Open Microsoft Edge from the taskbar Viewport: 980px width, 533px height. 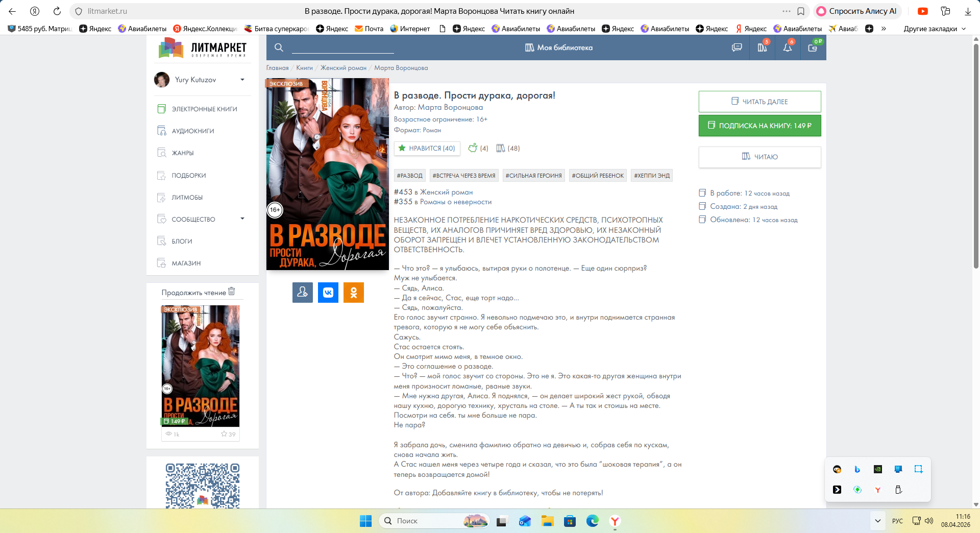pos(593,521)
